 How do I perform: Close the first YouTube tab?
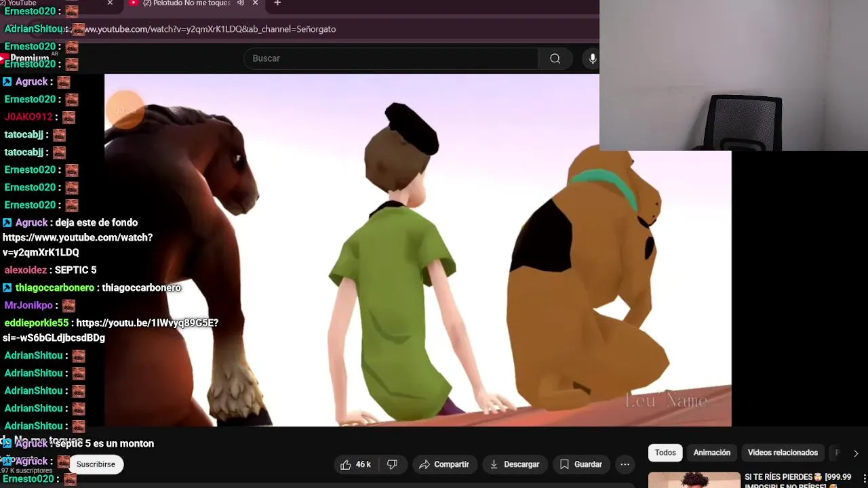click(110, 3)
